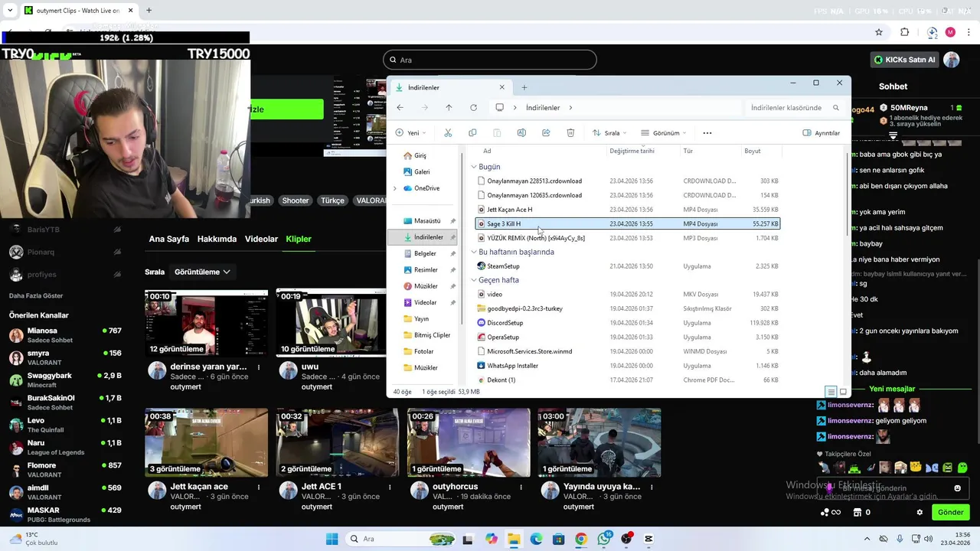Select the İndirilenler Explorer window tab
980x551 pixels.
[451, 87]
